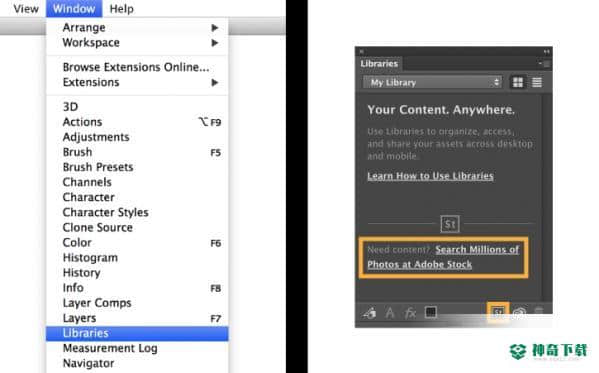Image resolution: width=599 pixels, height=373 pixels.
Task: Add foreground color swatch to library
Action: [431, 312]
